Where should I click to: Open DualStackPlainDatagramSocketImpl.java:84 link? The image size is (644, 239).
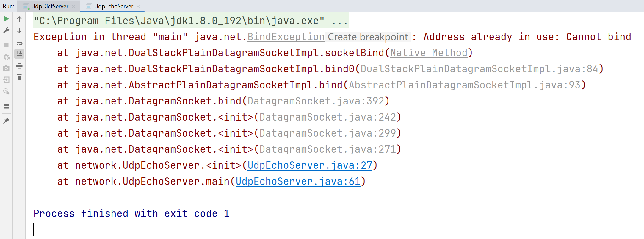pos(479,69)
